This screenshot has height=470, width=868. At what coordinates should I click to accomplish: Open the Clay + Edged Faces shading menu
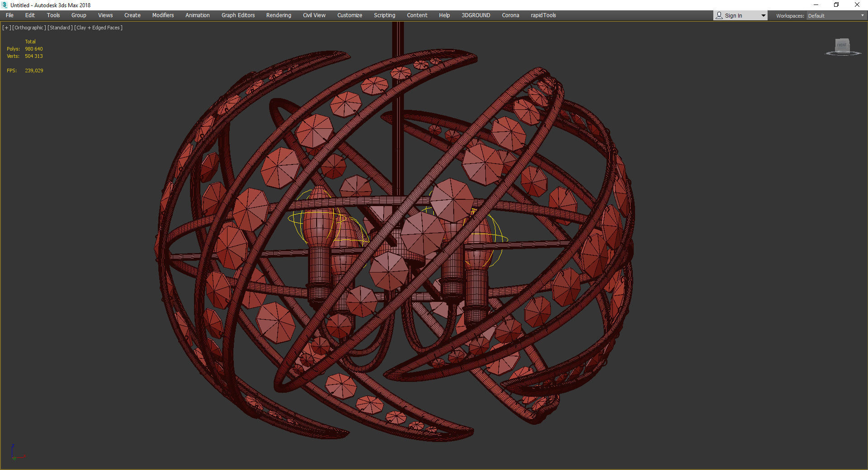(x=99, y=28)
